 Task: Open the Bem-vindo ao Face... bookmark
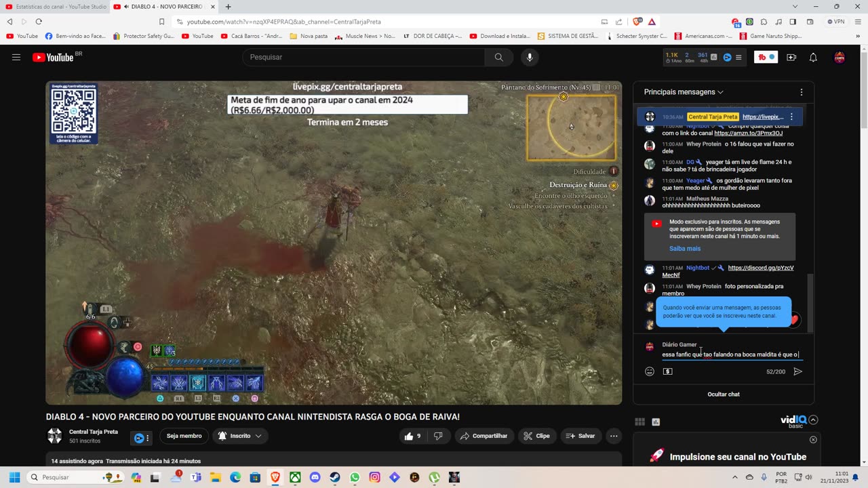coord(75,36)
